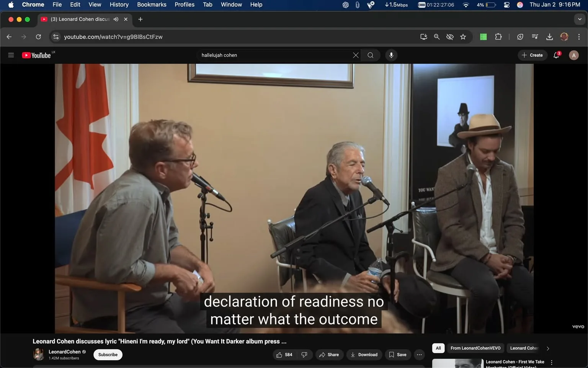Open the History menu in menu bar

119,5
